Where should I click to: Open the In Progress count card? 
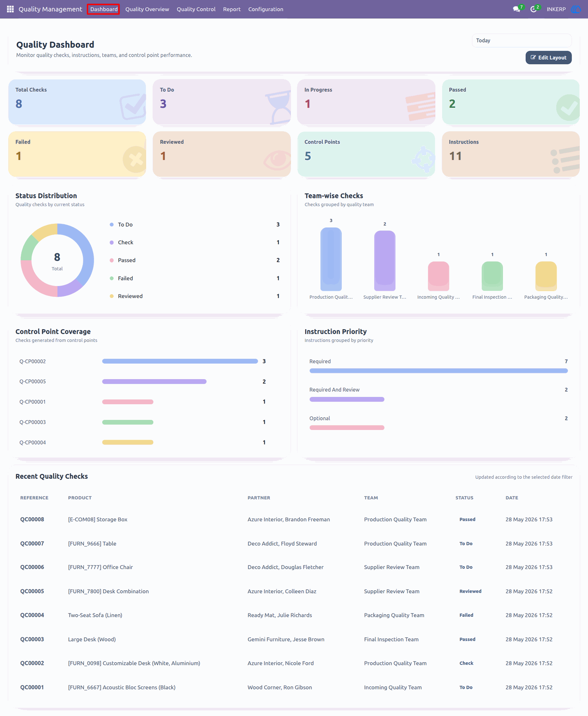pyautogui.click(x=366, y=102)
